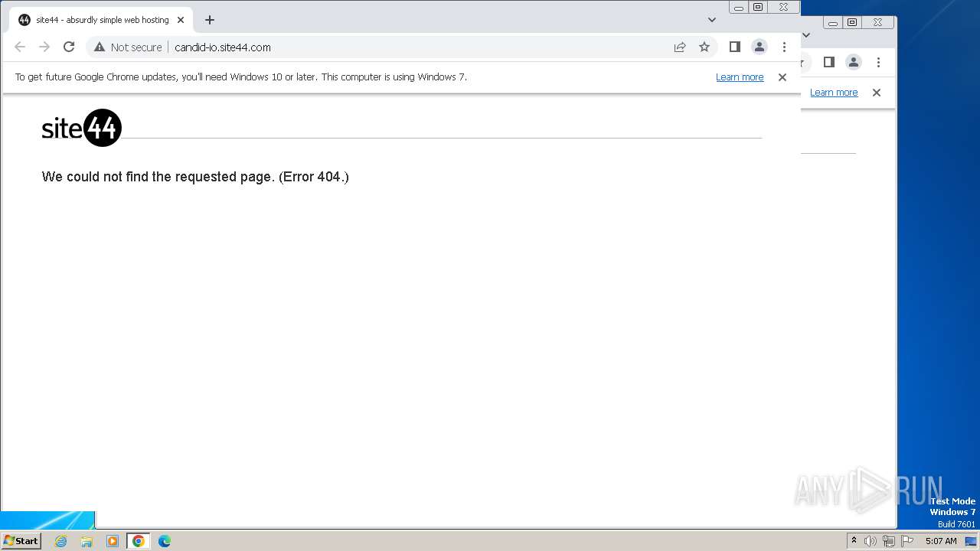Open the Windows Start menu
This screenshot has width=980, height=551.
point(21,540)
